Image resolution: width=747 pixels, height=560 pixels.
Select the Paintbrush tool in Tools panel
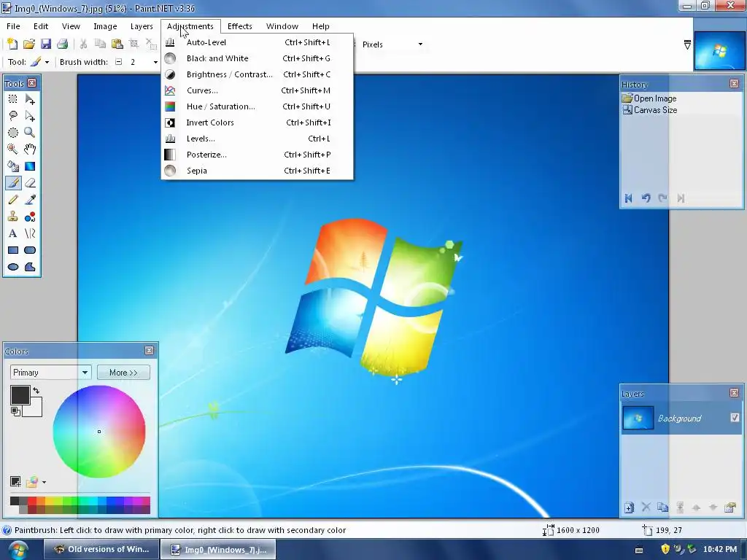click(13, 183)
